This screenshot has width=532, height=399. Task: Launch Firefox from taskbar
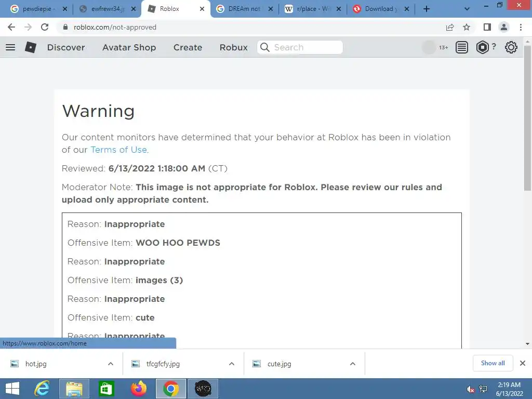tap(138, 389)
